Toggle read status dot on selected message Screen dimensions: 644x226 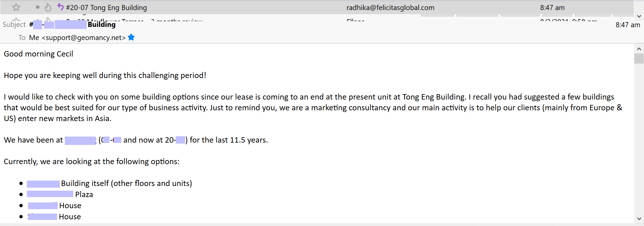pyautogui.click(x=38, y=7)
